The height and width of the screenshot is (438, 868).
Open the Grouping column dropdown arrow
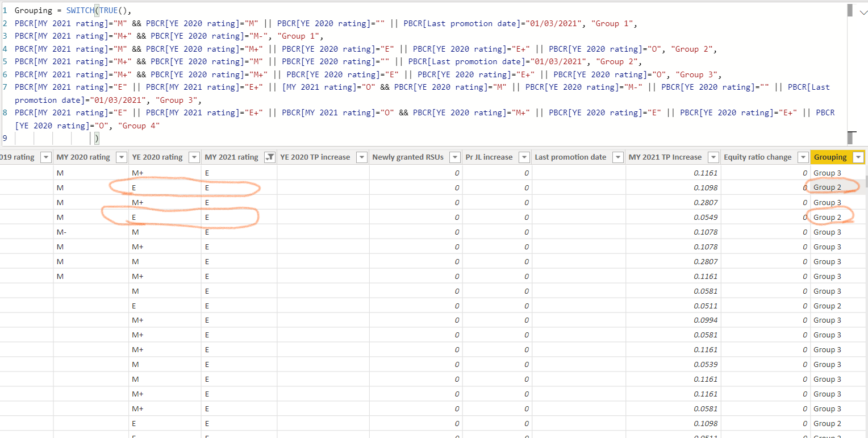858,157
